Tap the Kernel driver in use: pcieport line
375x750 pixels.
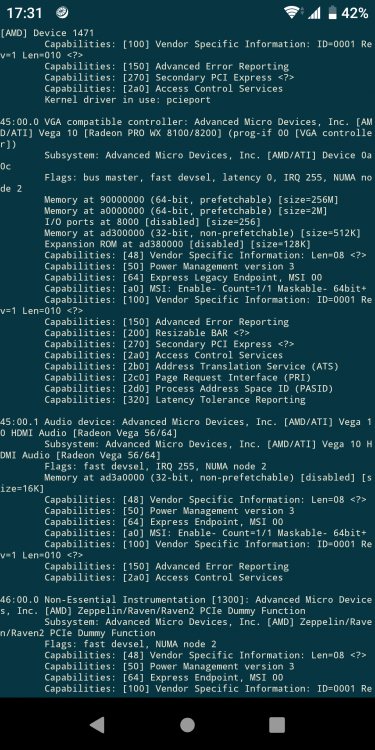point(127,100)
